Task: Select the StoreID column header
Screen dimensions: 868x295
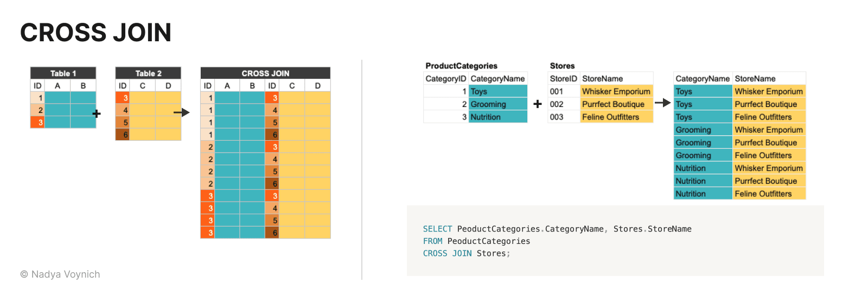Action: coord(563,79)
